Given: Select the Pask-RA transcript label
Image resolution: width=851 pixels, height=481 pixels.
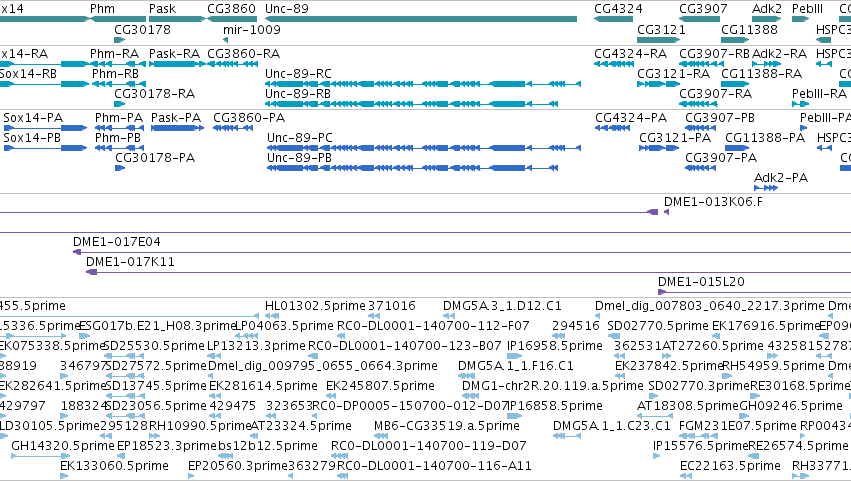Looking at the screenshot, I should coord(174,54).
